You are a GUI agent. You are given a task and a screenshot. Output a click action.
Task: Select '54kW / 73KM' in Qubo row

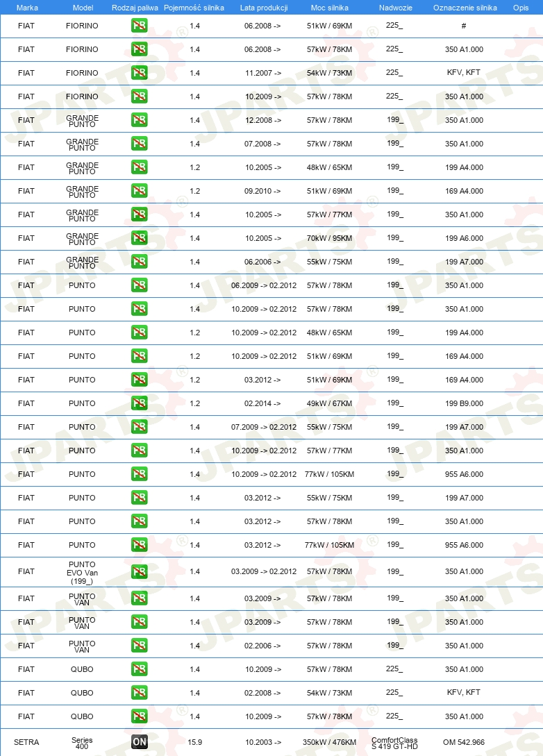(329, 693)
